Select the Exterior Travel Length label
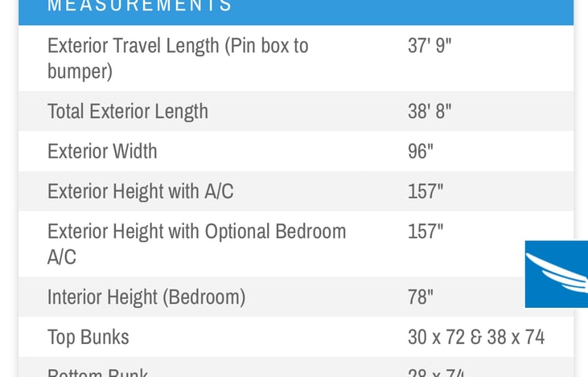The height and width of the screenshot is (377, 588). point(178,46)
